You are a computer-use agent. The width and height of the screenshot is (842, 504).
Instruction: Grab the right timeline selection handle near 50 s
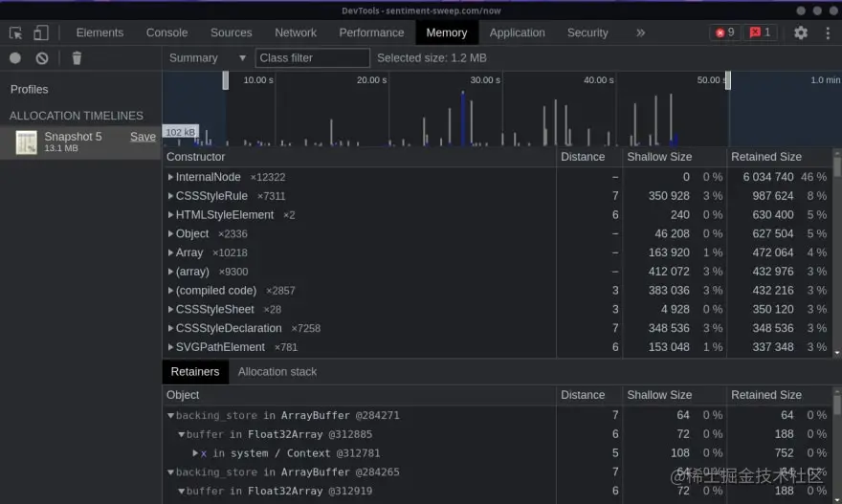click(727, 80)
